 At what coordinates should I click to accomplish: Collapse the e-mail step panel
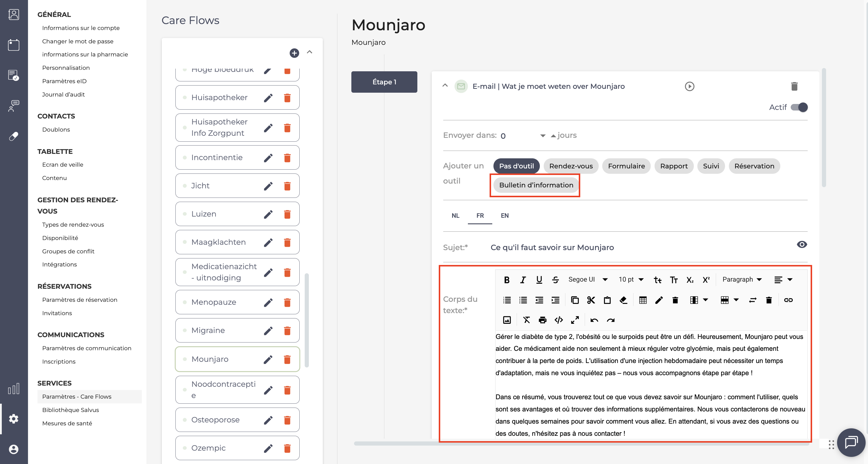445,86
